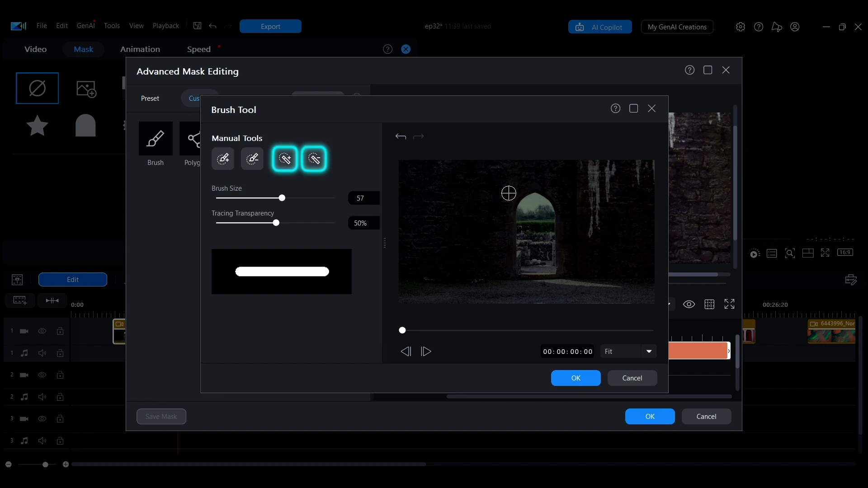Open Advanced Mask Editing help
The image size is (868, 488).
click(x=689, y=70)
